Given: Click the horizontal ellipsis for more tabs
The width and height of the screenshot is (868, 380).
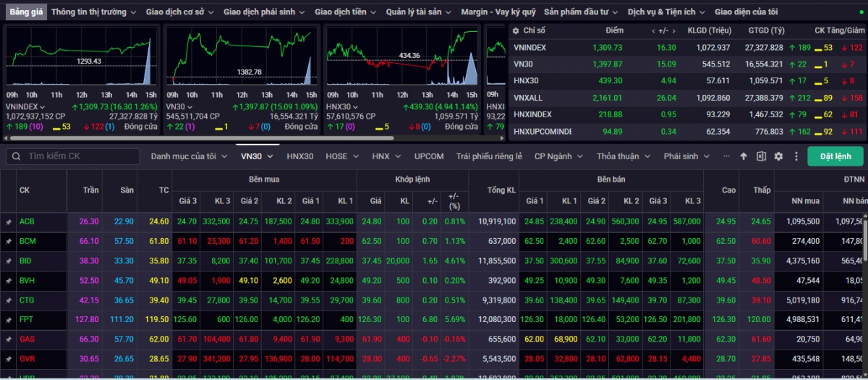Looking at the screenshot, I should click(726, 156).
